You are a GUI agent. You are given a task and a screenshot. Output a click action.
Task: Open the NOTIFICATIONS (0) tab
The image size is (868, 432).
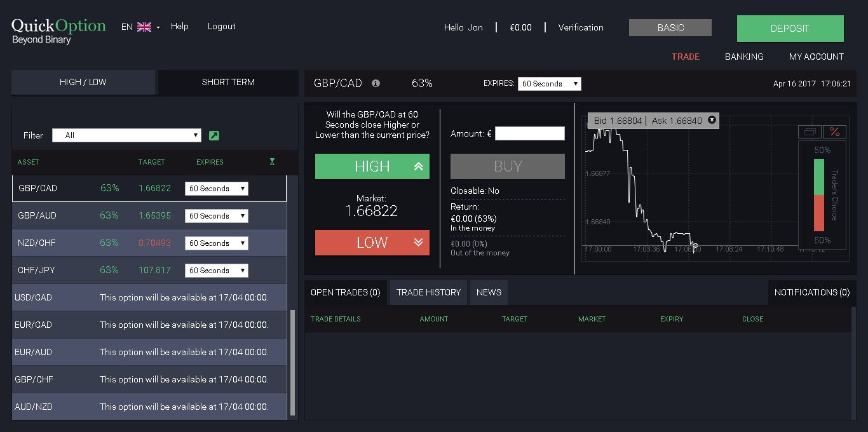pos(812,292)
